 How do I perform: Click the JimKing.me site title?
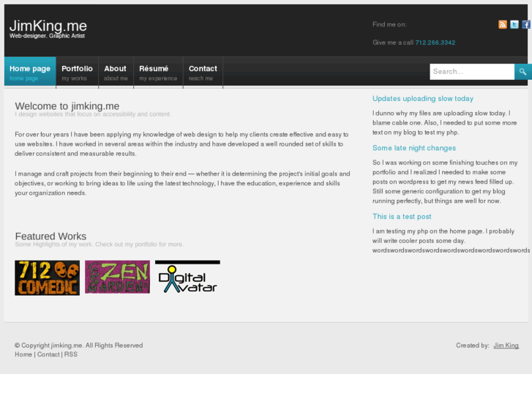(x=48, y=26)
